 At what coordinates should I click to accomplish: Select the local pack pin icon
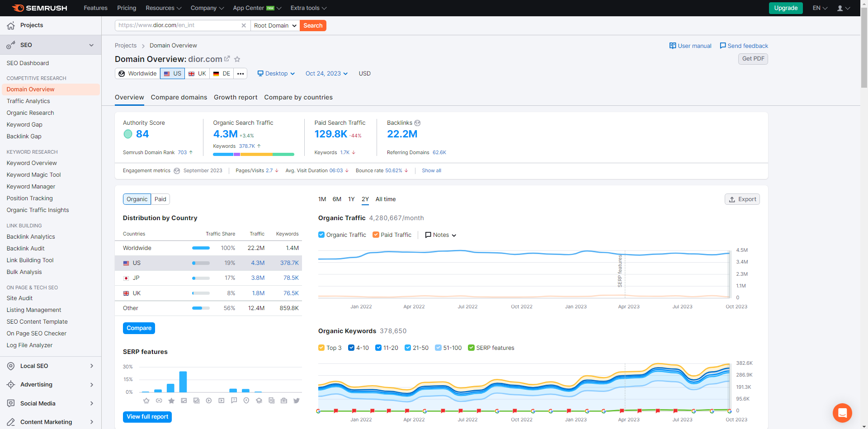click(246, 401)
